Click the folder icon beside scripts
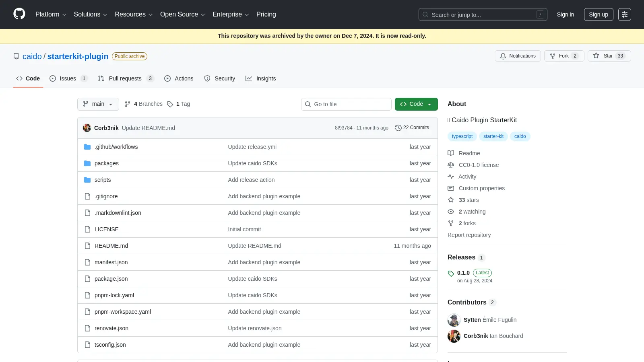The width and height of the screenshot is (644, 362). tap(87, 180)
